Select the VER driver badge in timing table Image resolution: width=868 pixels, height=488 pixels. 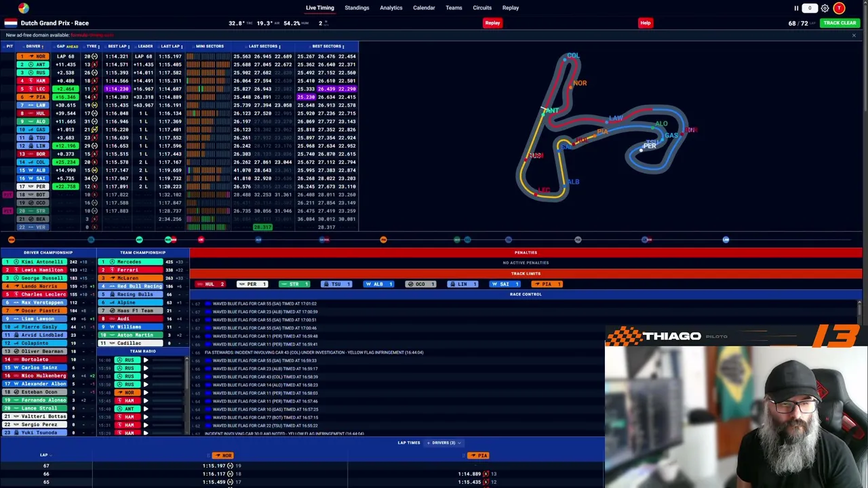pyautogui.click(x=33, y=227)
